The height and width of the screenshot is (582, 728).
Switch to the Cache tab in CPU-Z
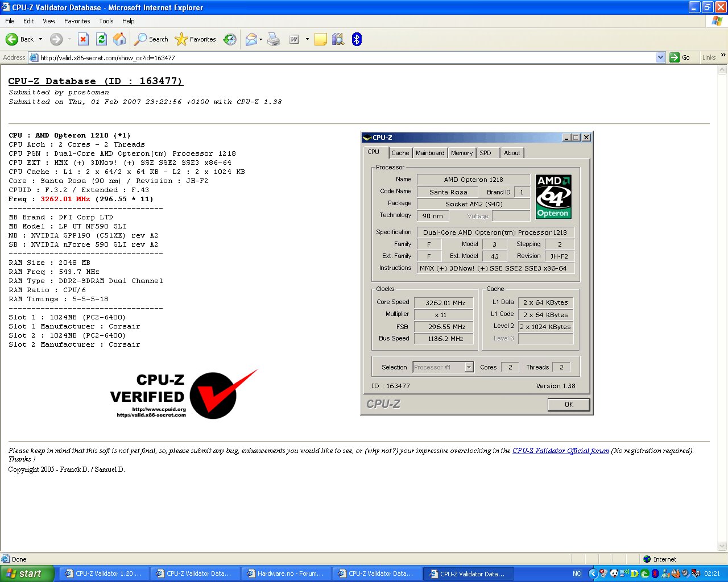pos(400,153)
